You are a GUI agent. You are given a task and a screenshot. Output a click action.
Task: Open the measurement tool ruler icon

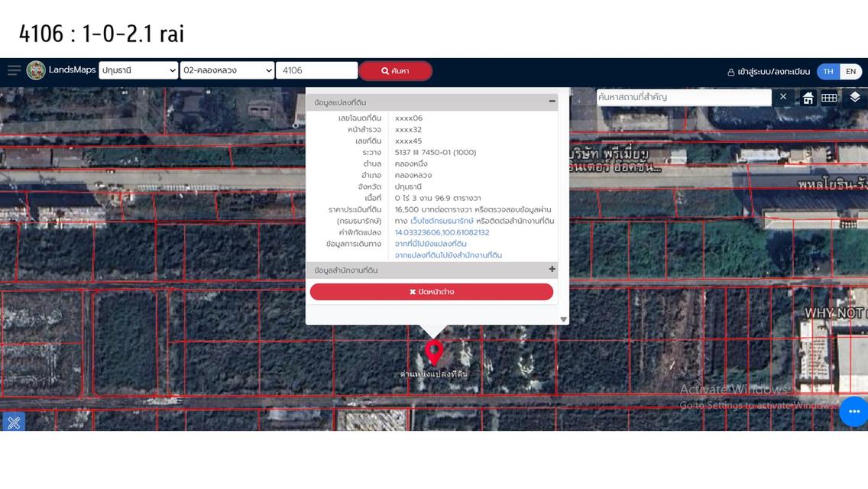coord(13,423)
